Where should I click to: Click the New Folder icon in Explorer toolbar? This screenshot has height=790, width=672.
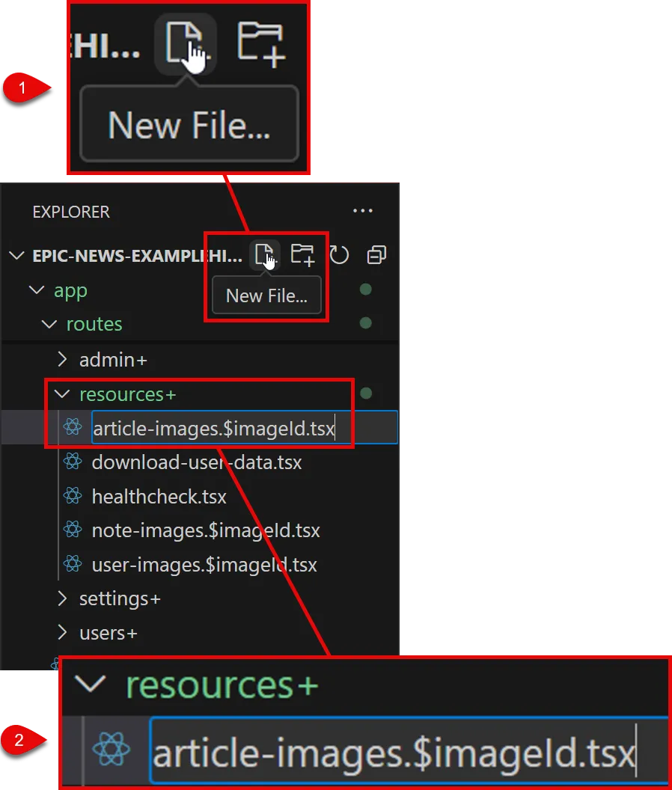(302, 254)
